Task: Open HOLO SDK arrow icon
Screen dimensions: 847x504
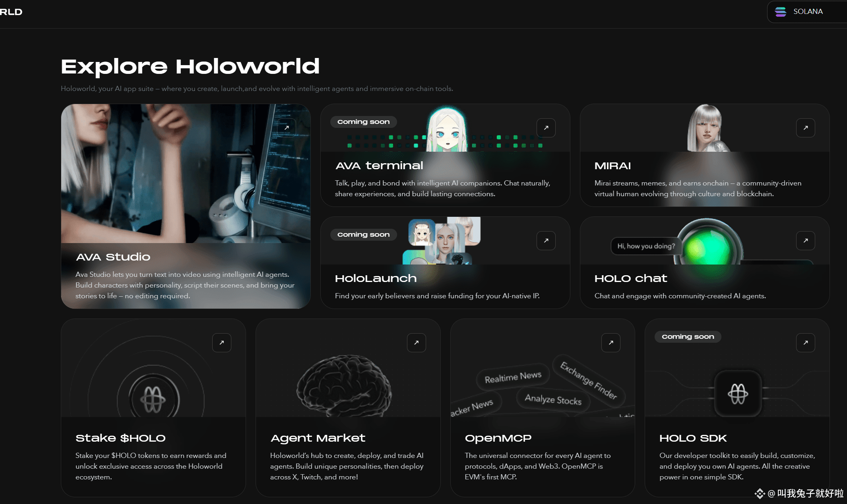Action: point(805,343)
